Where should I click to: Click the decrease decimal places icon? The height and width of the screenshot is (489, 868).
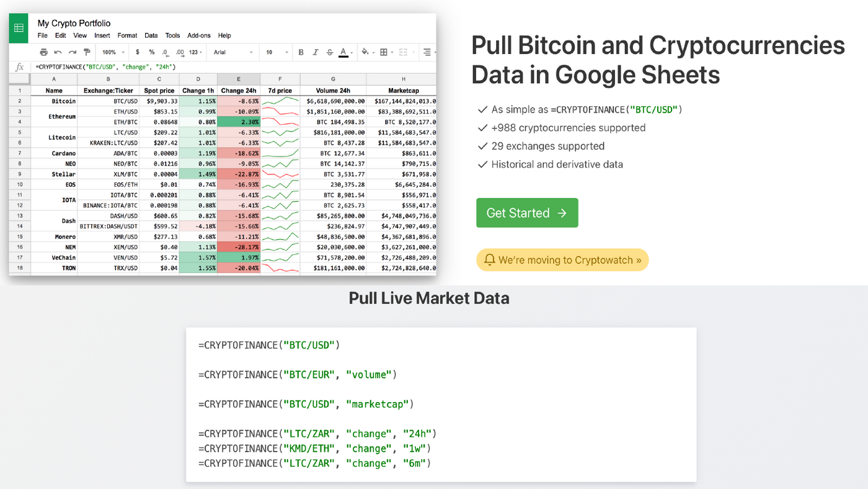165,52
